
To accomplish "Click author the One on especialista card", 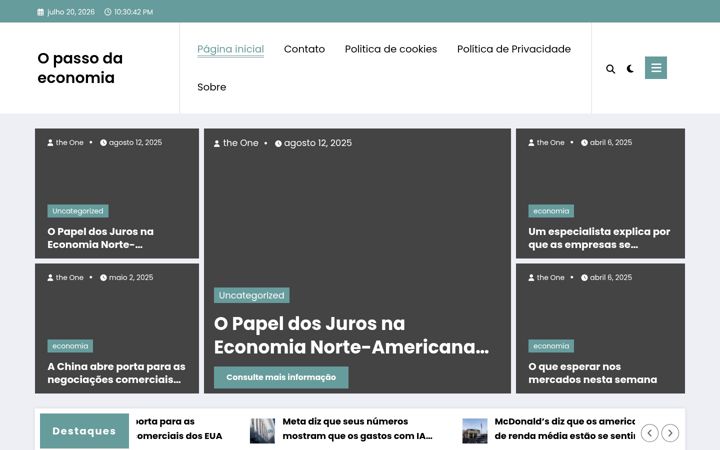I will point(551,142).
